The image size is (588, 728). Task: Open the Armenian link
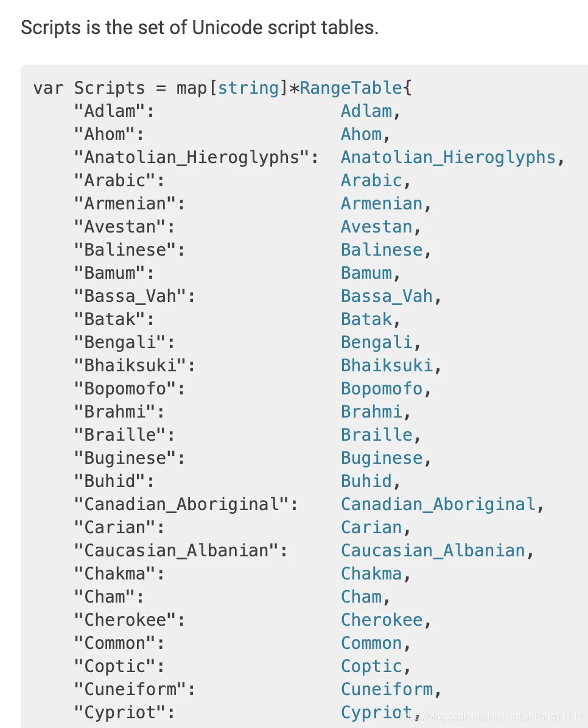click(382, 204)
